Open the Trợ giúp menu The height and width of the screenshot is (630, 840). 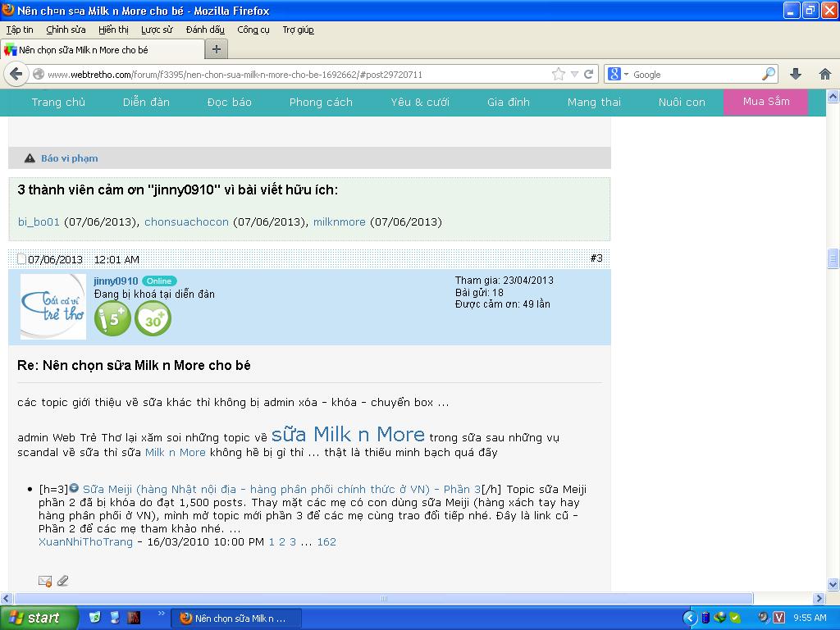pos(299,30)
